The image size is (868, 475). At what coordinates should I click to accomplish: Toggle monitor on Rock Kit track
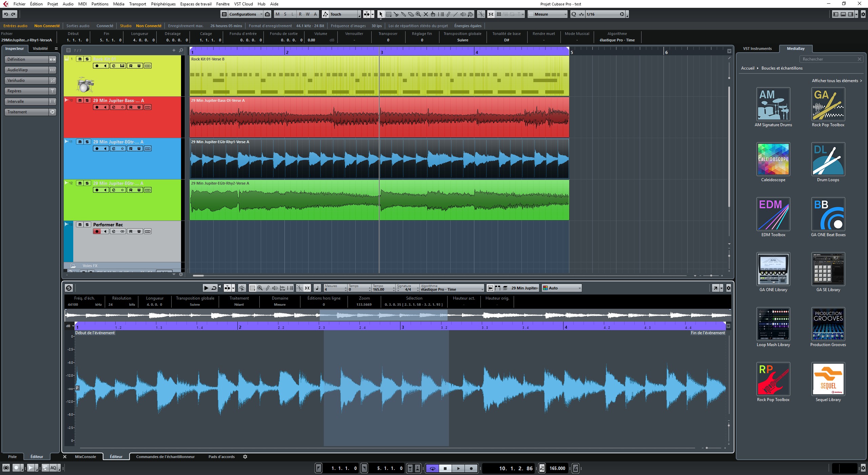tap(105, 66)
